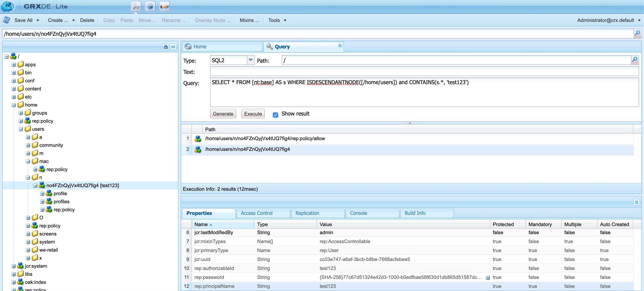Collapse the users folder node
This screenshot has width=644, height=291.
(x=21, y=129)
